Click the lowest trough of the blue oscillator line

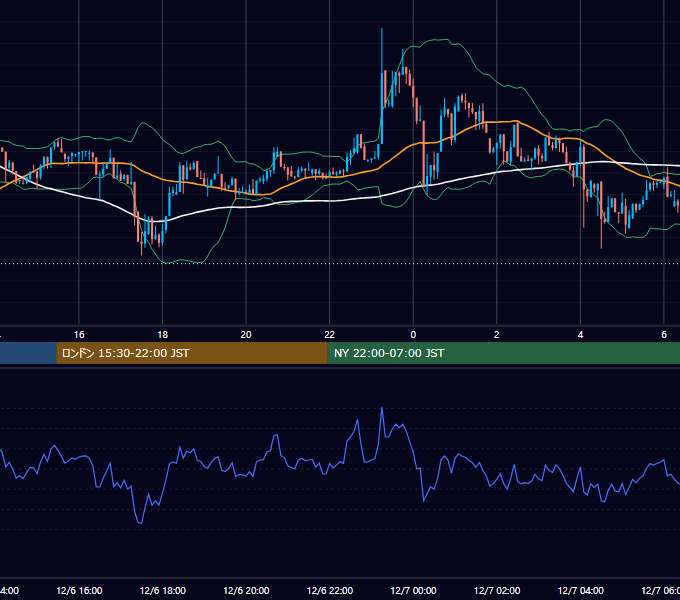(141, 523)
